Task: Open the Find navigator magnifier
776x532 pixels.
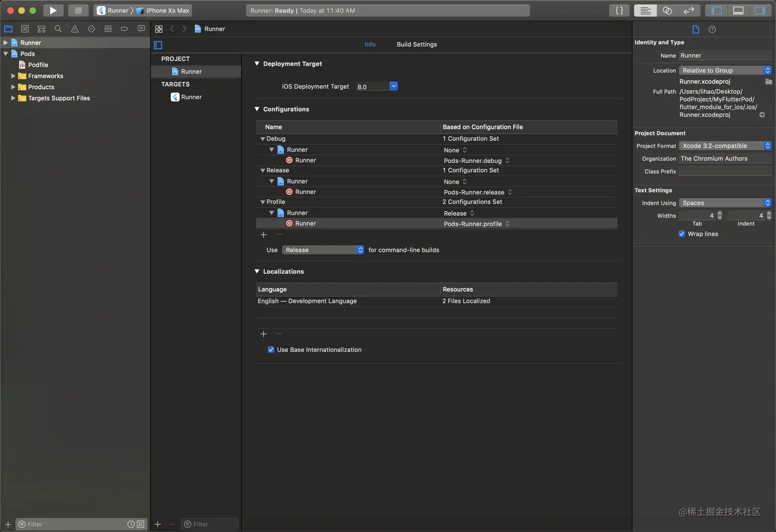Action: (58, 29)
